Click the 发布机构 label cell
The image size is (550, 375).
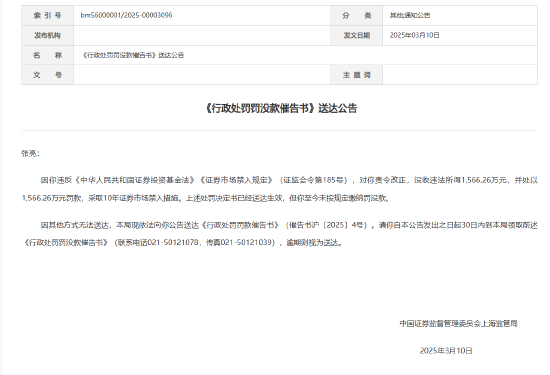(47, 35)
